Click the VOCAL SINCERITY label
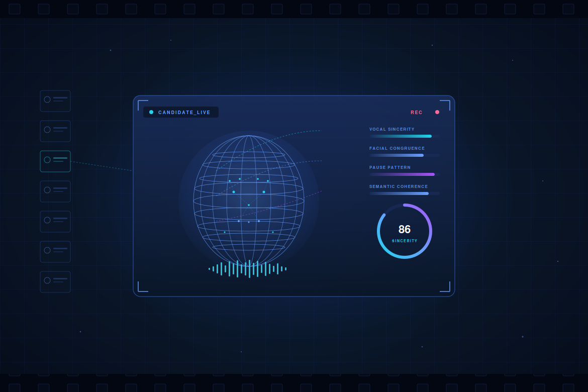 tap(392, 130)
